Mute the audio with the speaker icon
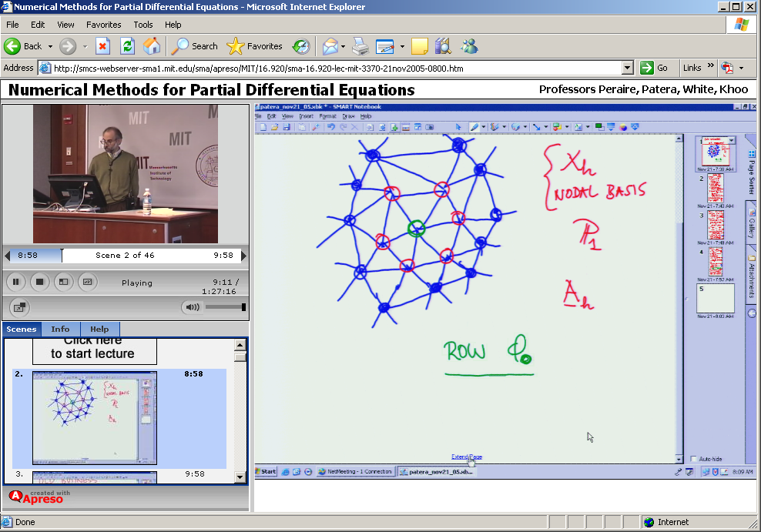 (192, 307)
